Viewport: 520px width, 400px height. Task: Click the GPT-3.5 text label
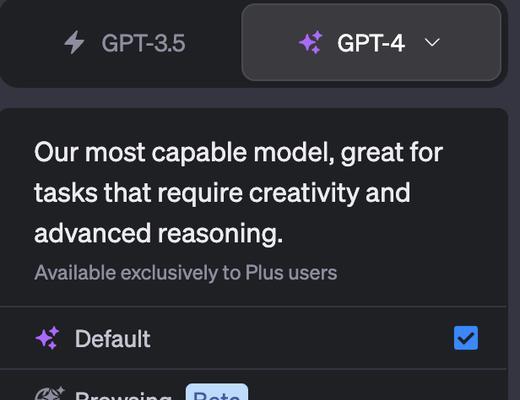[x=143, y=43]
